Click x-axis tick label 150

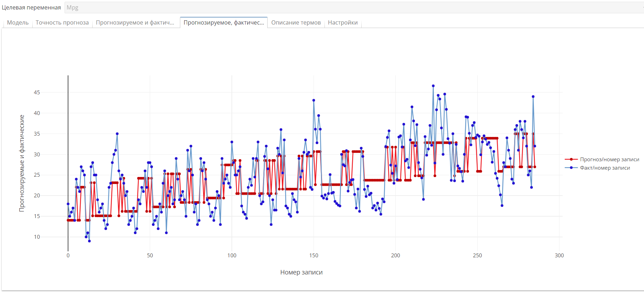tap(314, 256)
